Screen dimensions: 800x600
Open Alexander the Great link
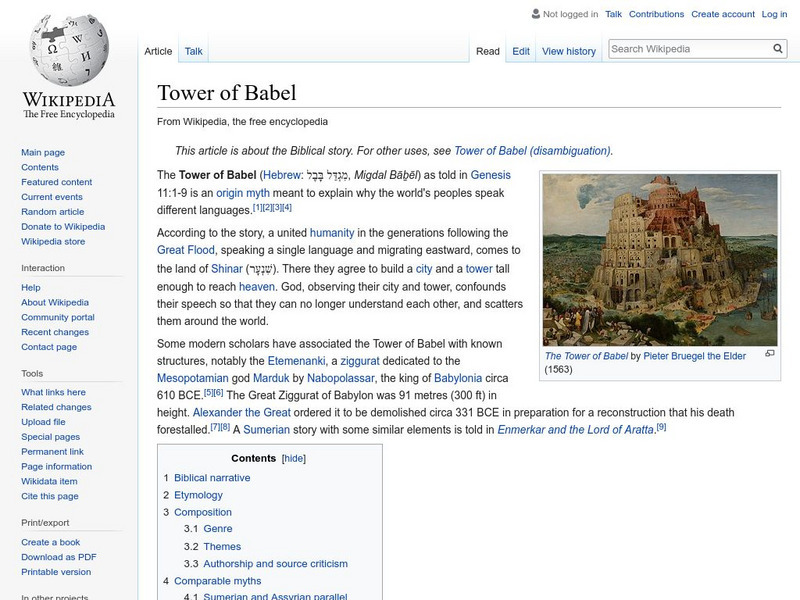point(242,412)
